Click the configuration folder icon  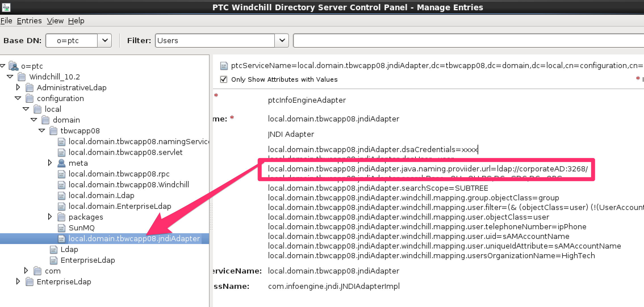[30, 98]
